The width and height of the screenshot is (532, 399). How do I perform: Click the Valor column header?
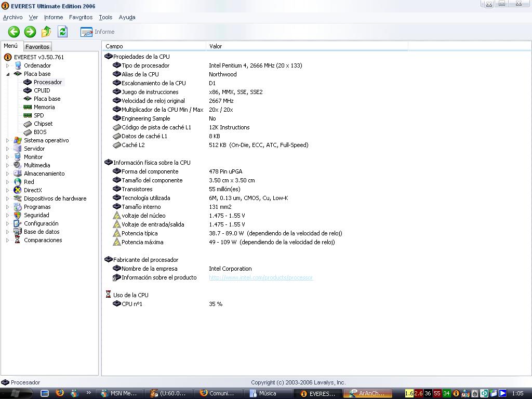click(307, 46)
